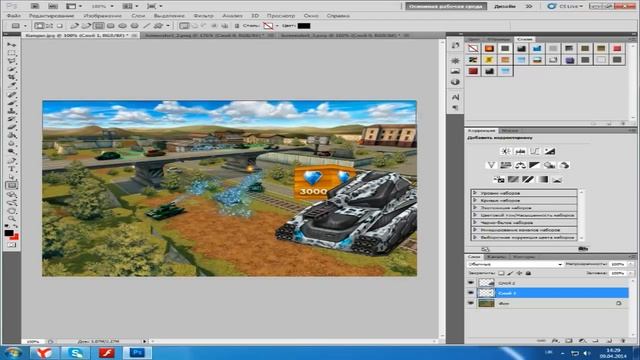
Task: Add a Color Balance adjustment layer
Action: (520, 165)
